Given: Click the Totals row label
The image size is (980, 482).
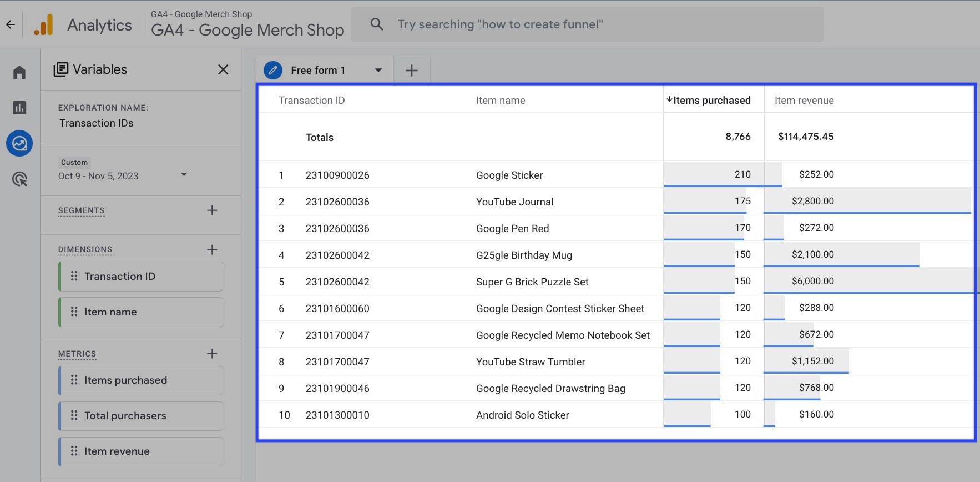Looking at the screenshot, I should point(320,138).
